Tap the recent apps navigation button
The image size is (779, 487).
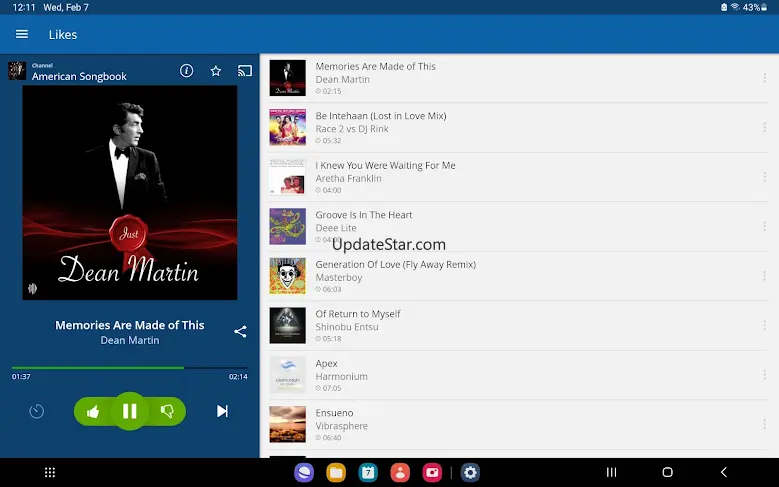[612, 472]
